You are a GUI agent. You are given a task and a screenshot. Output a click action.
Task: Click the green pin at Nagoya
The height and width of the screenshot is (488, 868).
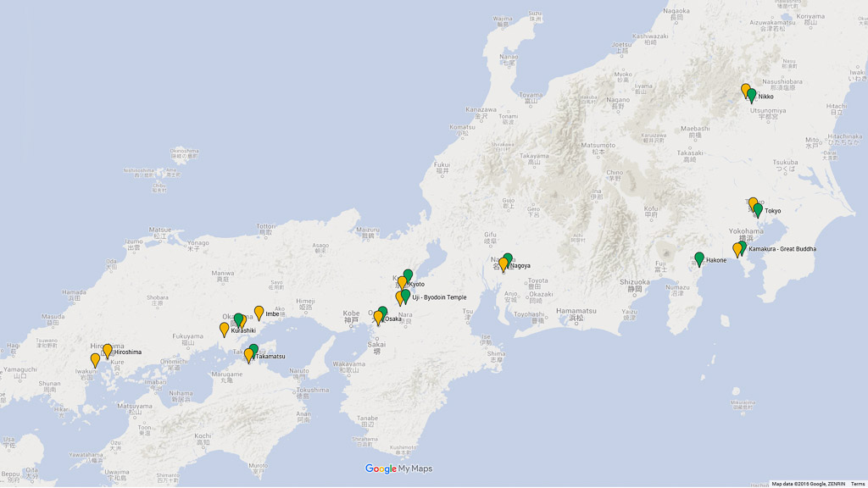point(508,259)
